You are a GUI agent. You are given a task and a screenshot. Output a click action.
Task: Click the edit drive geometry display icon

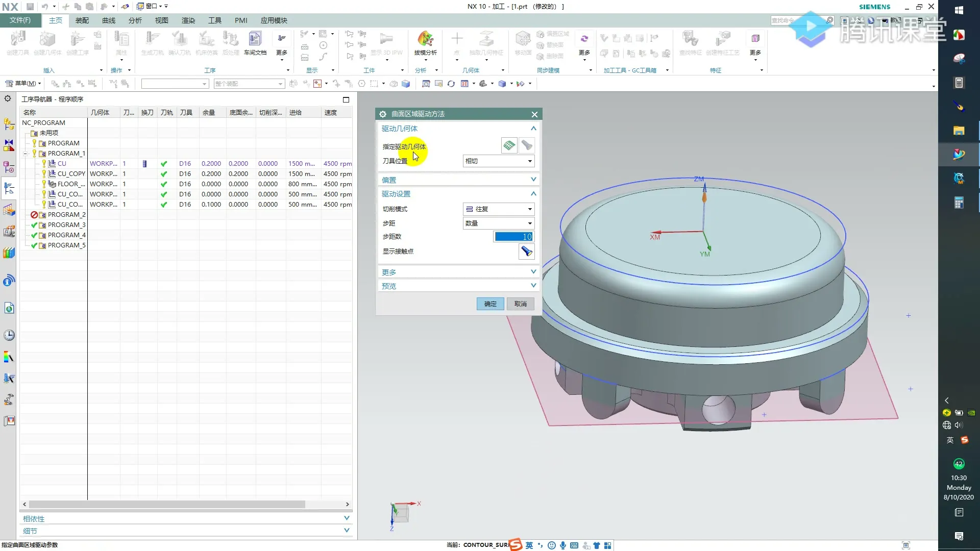coord(527,146)
